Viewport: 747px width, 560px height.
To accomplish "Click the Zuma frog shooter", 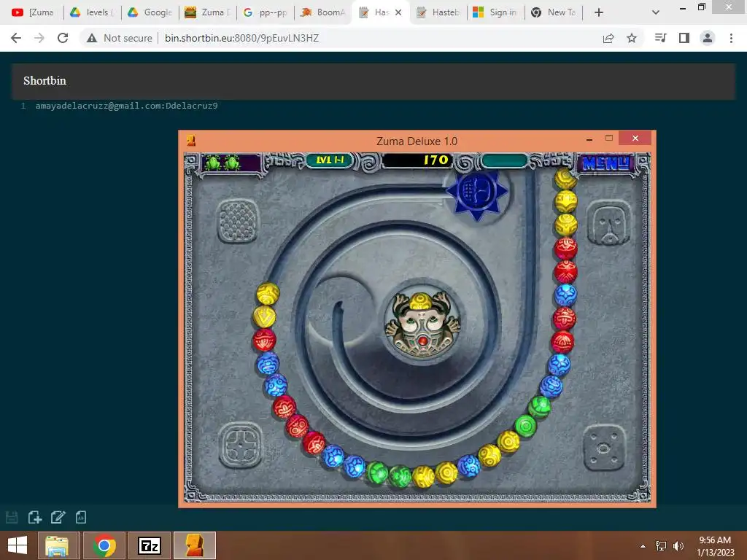I will point(422,324).
